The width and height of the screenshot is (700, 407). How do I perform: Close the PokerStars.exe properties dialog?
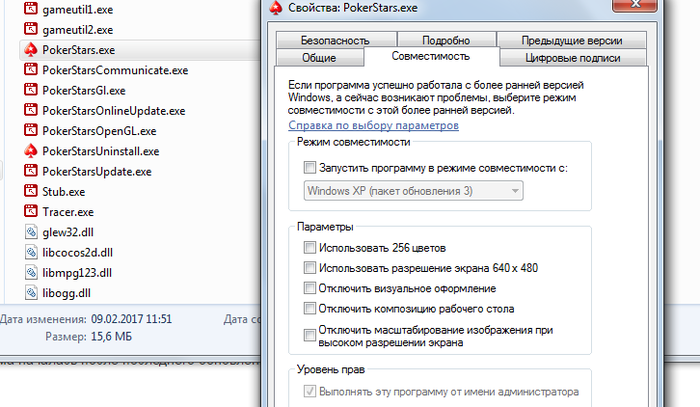634,4
